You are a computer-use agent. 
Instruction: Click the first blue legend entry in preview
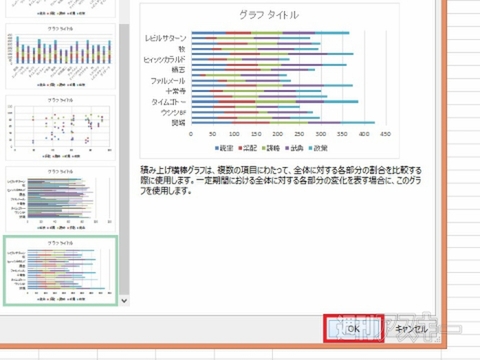click(x=224, y=148)
